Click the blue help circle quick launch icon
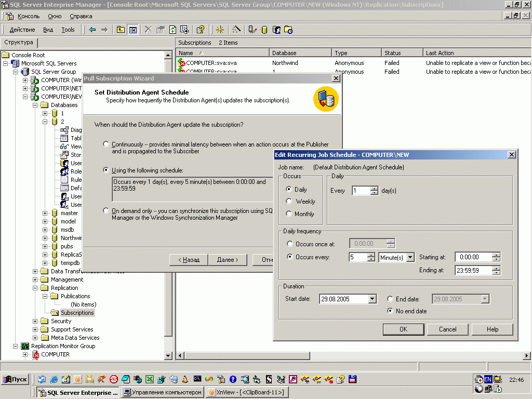 click(x=233, y=379)
